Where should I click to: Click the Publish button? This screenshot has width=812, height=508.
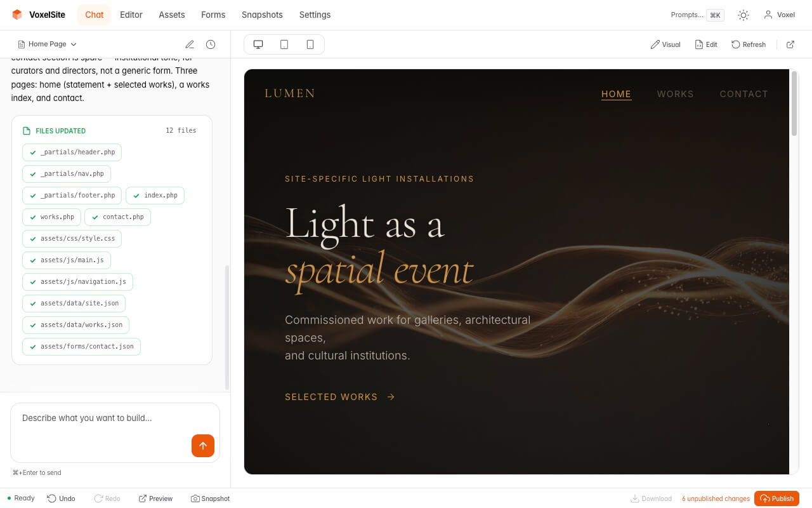coord(776,498)
